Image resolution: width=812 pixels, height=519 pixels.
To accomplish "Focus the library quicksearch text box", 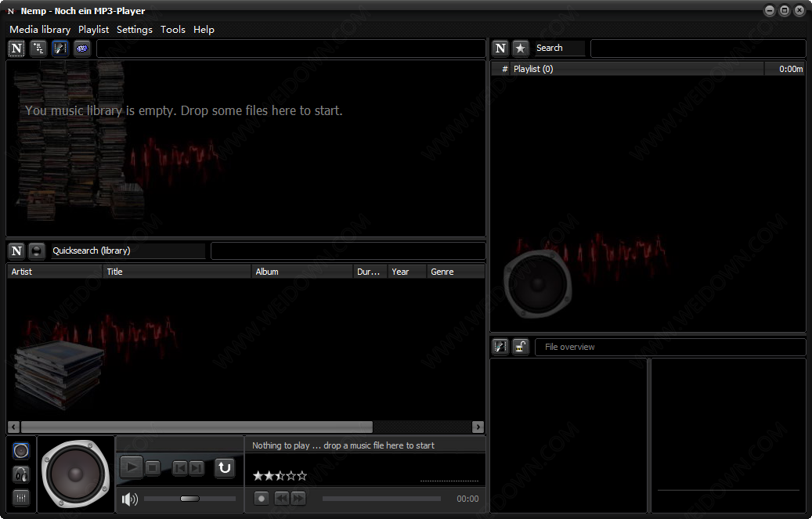I will pyautogui.click(x=348, y=250).
